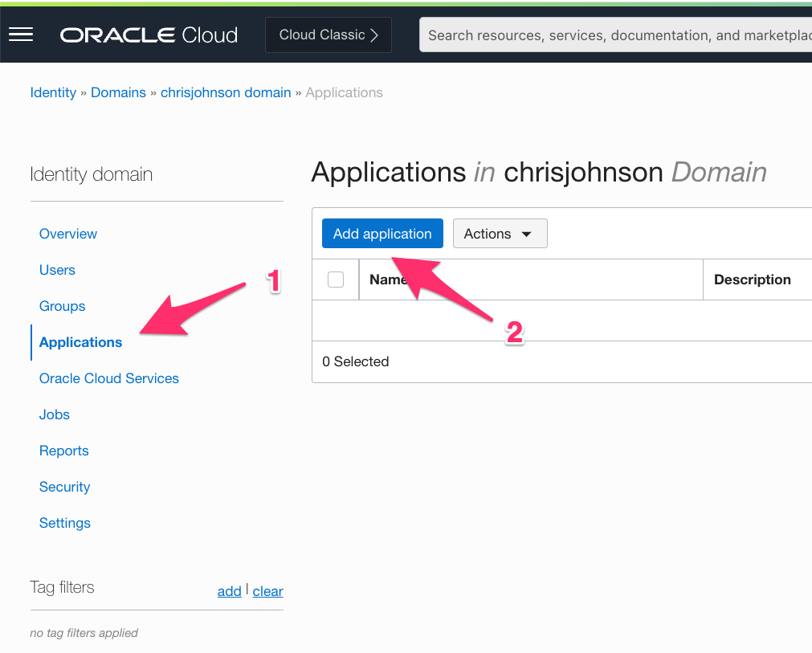The height and width of the screenshot is (653, 812).
Task: Select the Applications sidebar item
Action: 80,342
